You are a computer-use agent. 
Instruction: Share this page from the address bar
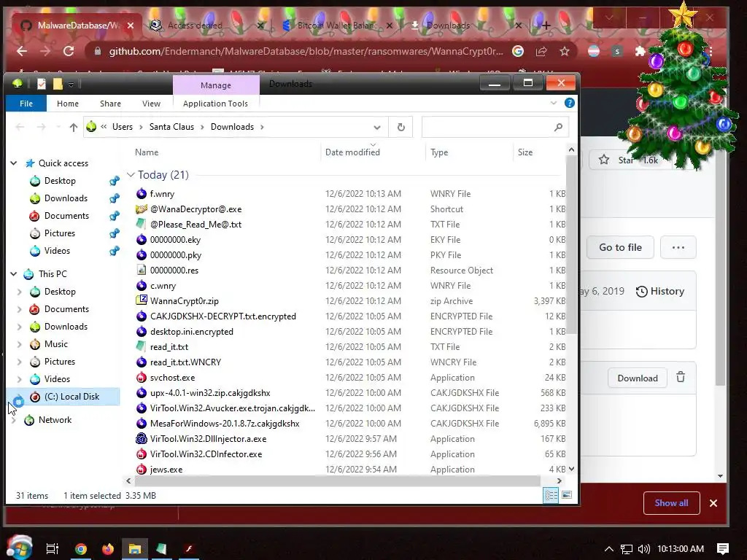[x=541, y=51]
